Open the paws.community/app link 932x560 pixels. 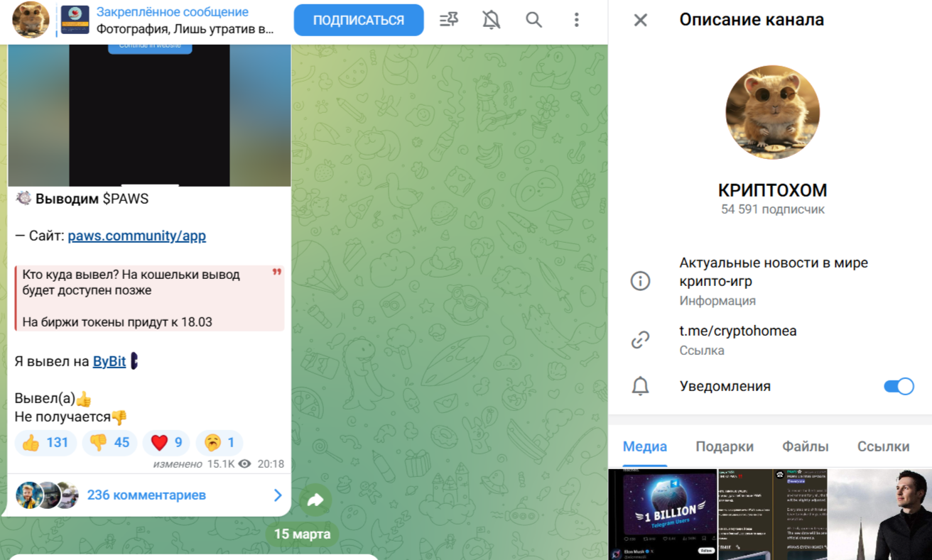pos(137,236)
